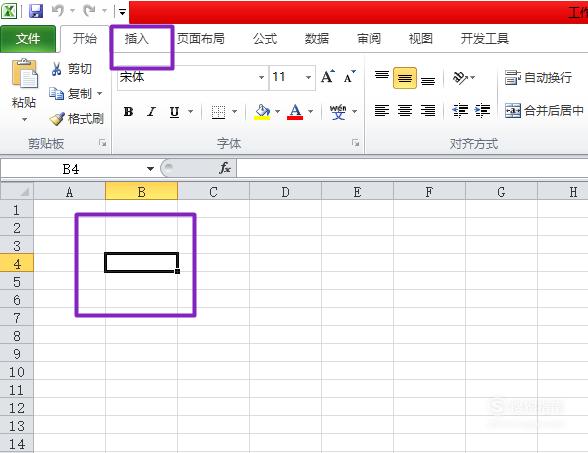
Task: Select column B header
Action: click(x=141, y=192)
